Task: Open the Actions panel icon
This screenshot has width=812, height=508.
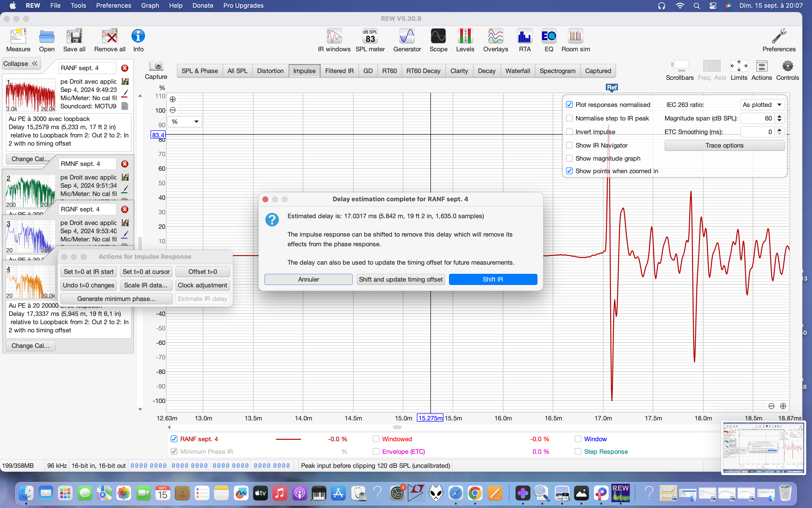Action: (x=762, y=70)
